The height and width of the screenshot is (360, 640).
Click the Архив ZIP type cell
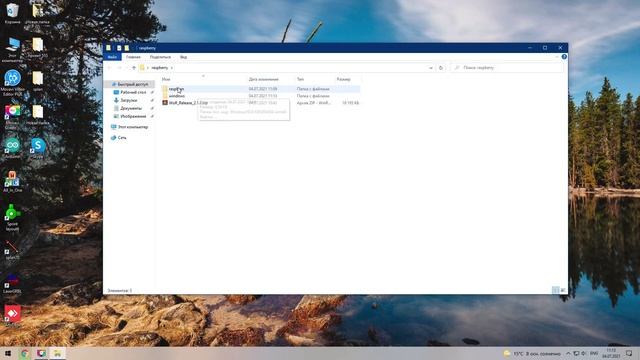(313, 103)
